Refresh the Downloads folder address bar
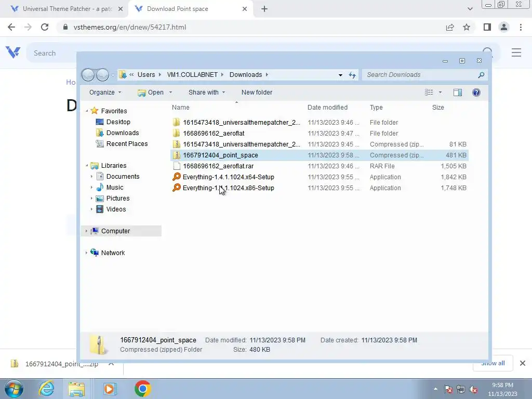The width and height of the screenshot is (532, 399). pyautogui.click(x=352, y=75)
